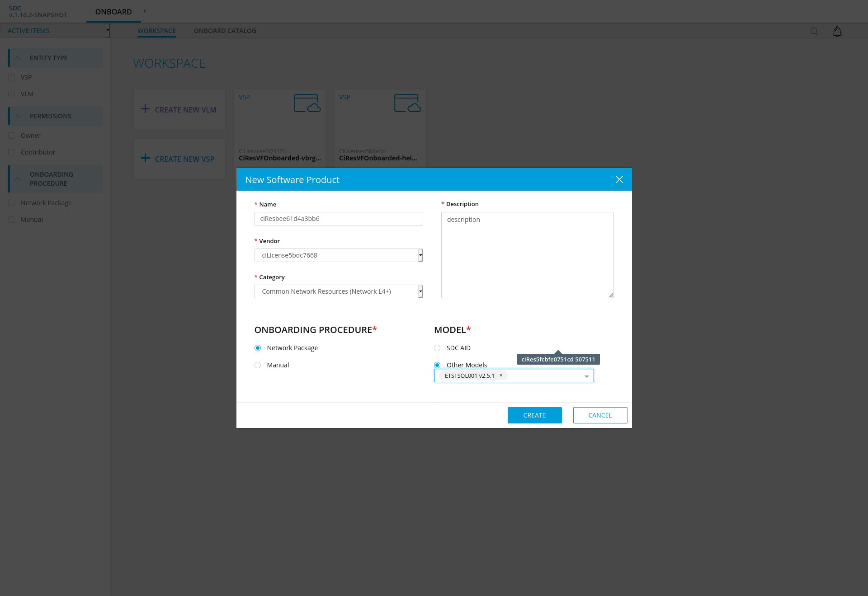Click into the Name input field

[338, 219]
